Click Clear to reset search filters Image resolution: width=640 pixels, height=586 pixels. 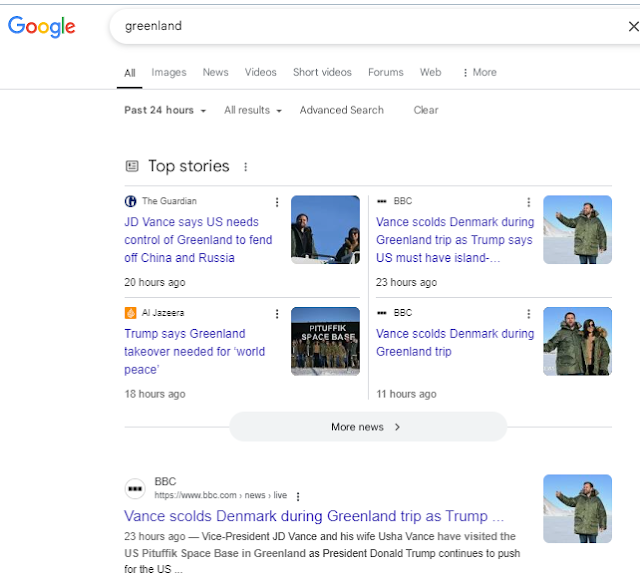(x=426, y=110)
